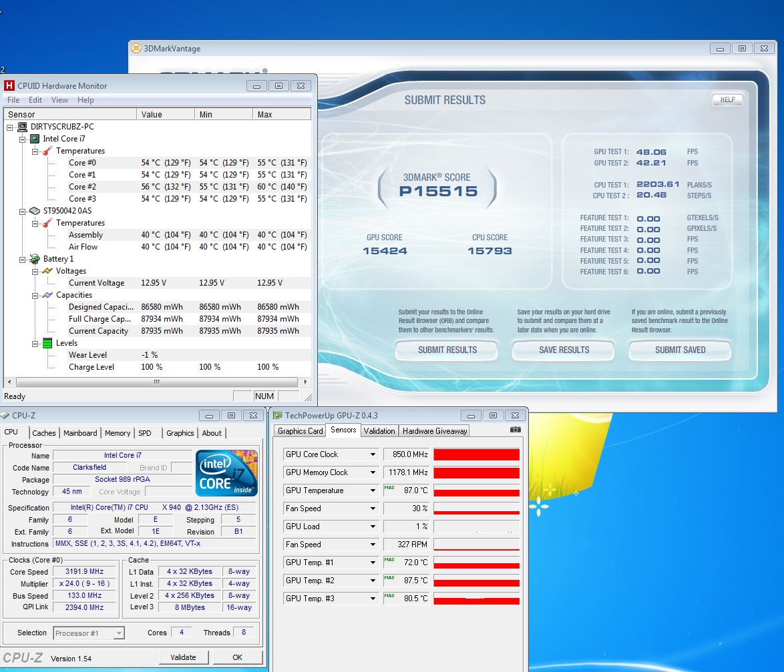Open the Hardware Giveaway tab in GPU-Z
Screen dimensions: 784x672
[435, 430]
